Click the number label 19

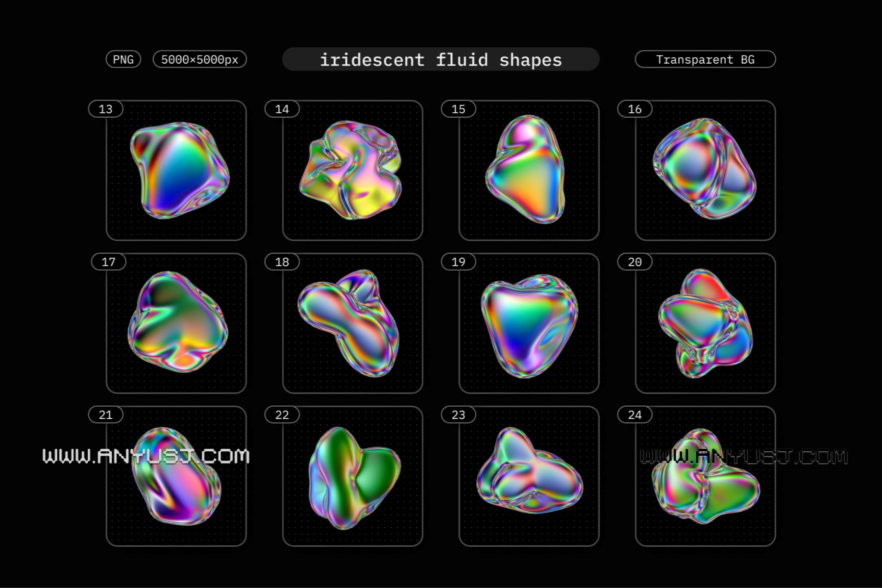[x=459, y=262]
